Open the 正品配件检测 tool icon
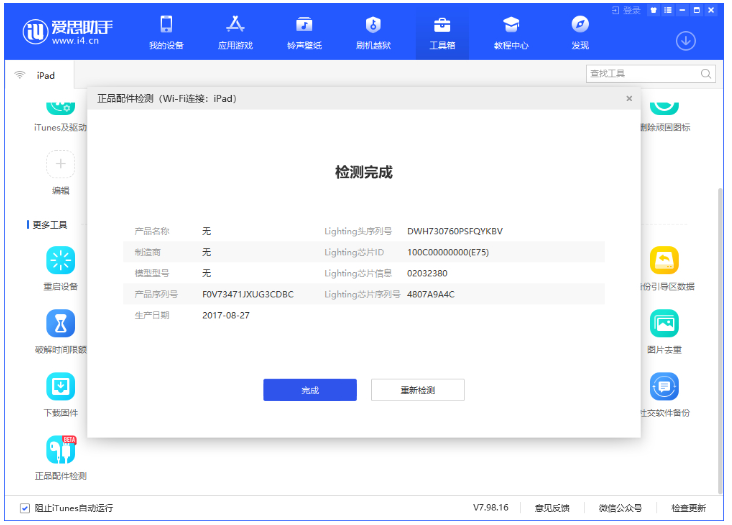The image size is (732, 525). pos(61,449)
